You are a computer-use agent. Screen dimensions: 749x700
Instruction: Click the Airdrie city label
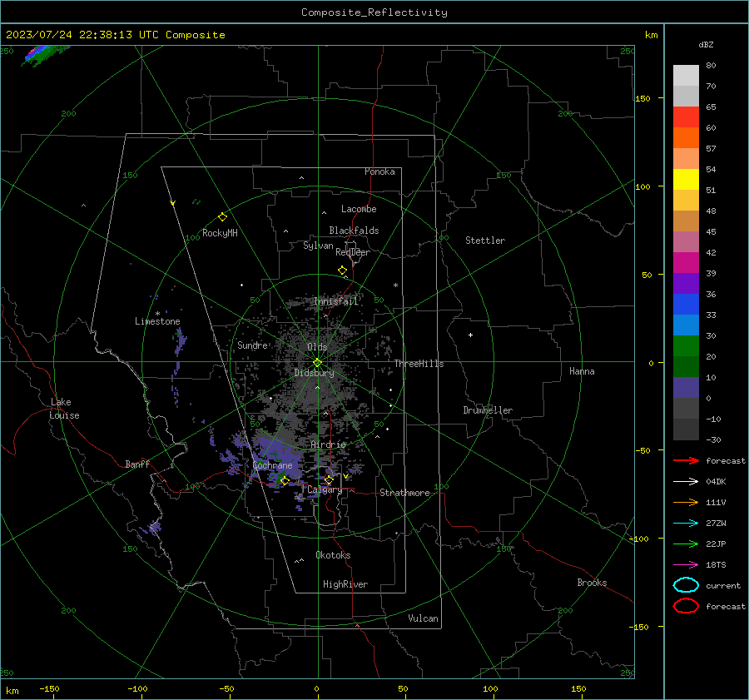coord(328,444)
